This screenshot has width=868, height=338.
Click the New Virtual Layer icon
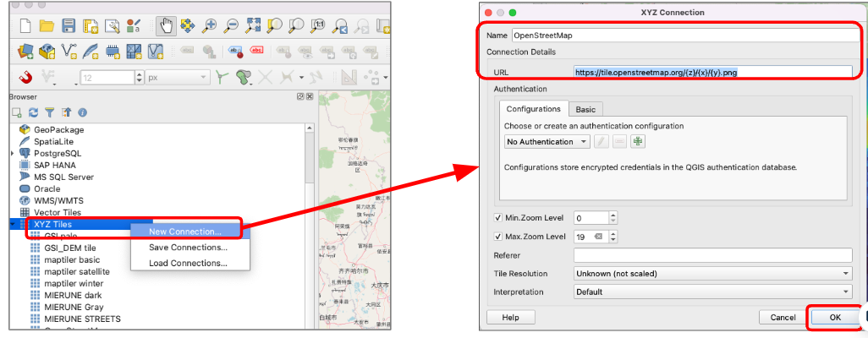tap(156, 52)
